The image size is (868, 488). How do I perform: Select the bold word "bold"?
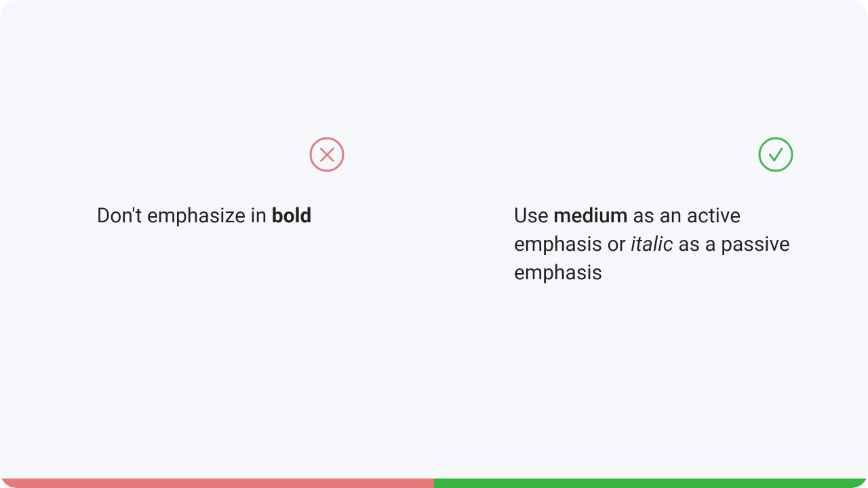(x=292, y=216)
